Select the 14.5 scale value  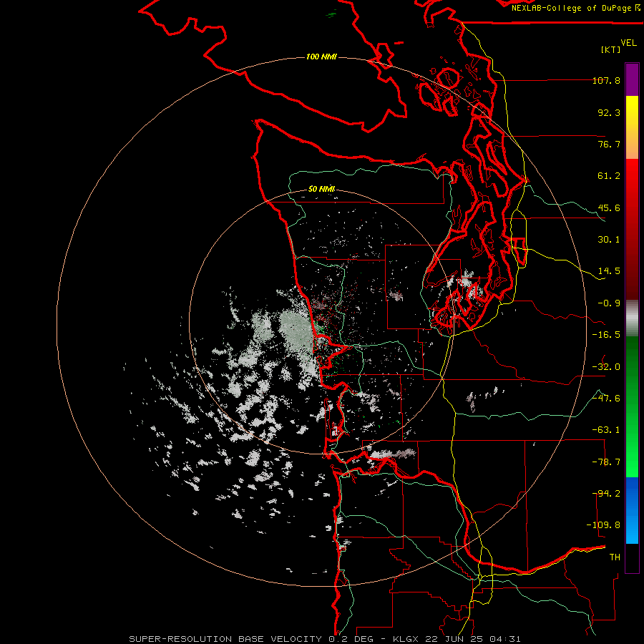(x=609, y=271)
